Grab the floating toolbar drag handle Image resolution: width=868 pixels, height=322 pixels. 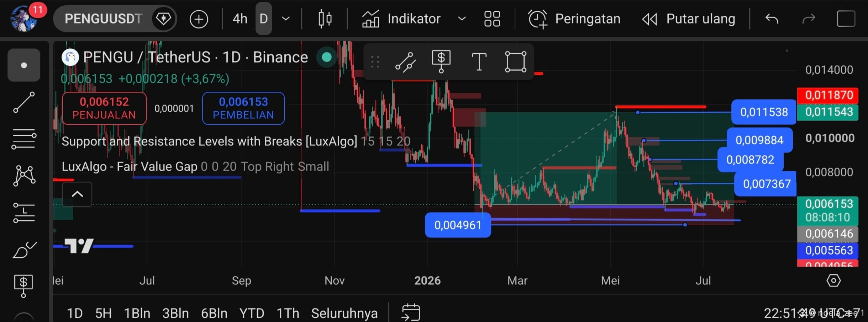click(375, 62)
